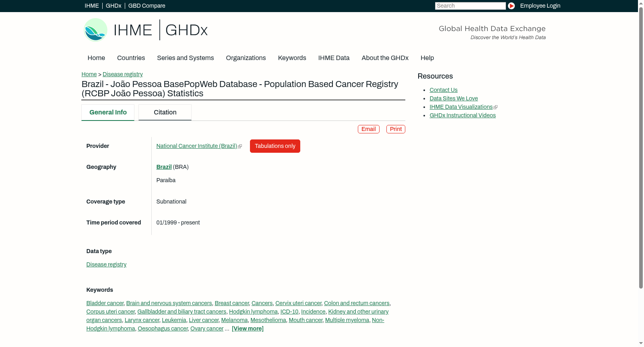Open Mouth cancer keyword link
The width and height of the screenshot is (644, 347).
[x=305, y=320]
